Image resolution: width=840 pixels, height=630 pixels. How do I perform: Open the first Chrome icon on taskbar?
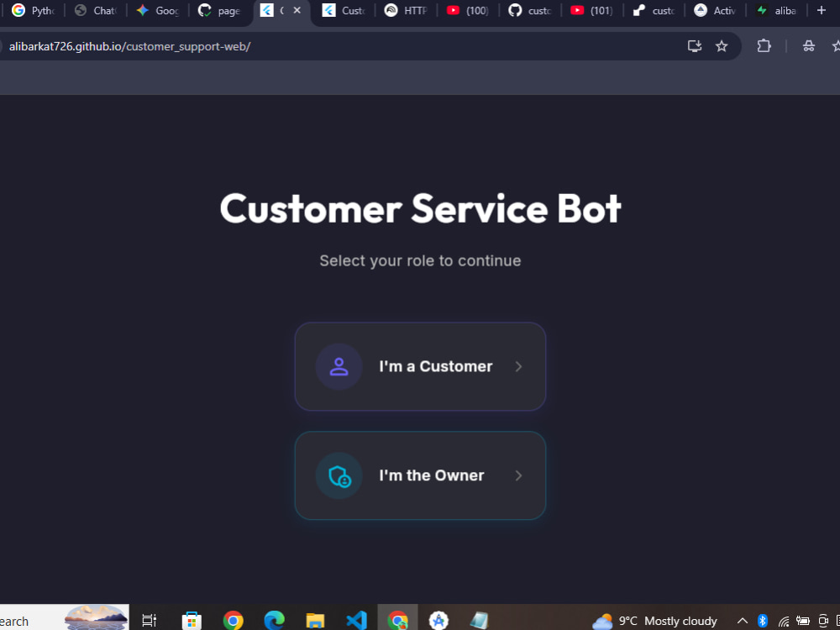(233, 621)
